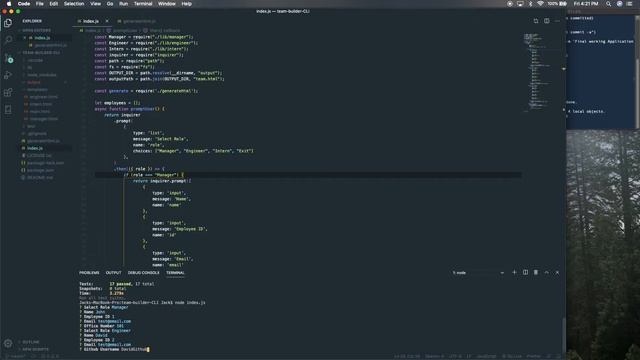640x360 pixels.
Task: Open the Siri icon in menu bar
Action: point(619,4)
